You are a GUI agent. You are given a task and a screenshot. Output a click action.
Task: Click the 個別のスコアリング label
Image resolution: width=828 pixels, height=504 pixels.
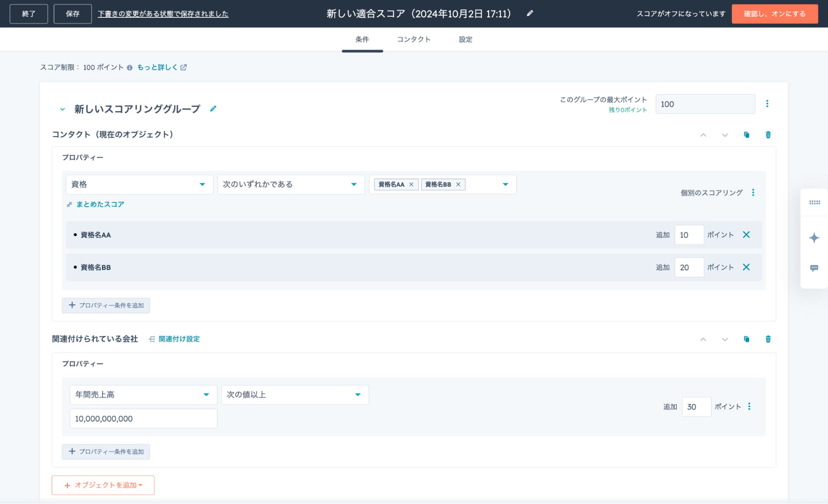pyautogui.click(x=712, y=193)
